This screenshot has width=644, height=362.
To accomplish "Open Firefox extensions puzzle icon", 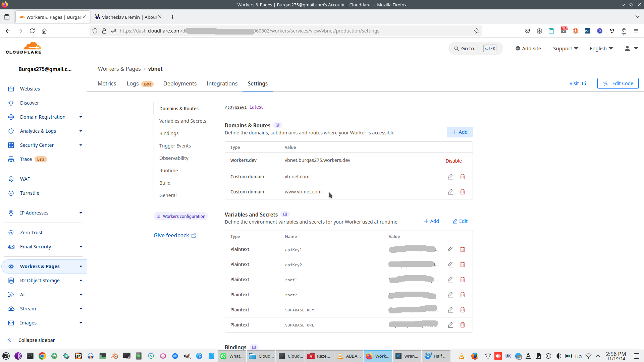I will (624, 31).
